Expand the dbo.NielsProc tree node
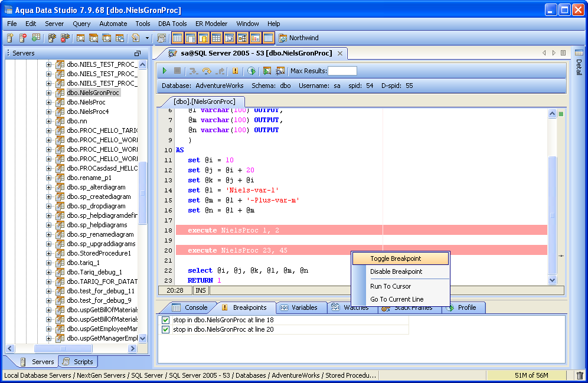The width and height of the screenshot is (588, 383). [x=50, y=102]
